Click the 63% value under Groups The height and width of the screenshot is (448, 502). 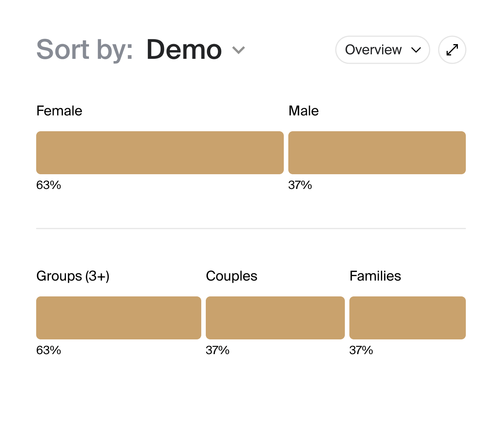pos(48,350)
